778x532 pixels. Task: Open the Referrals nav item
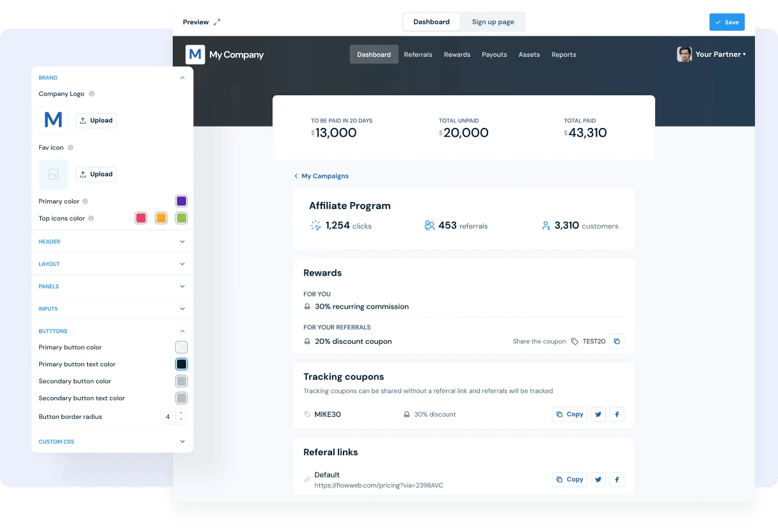pos(418,54)
